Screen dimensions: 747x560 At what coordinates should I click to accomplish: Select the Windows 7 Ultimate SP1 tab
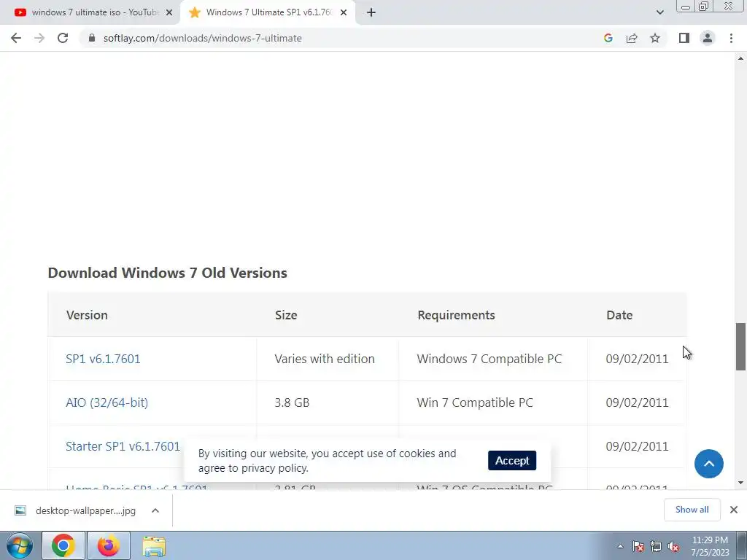click(268, 12)
